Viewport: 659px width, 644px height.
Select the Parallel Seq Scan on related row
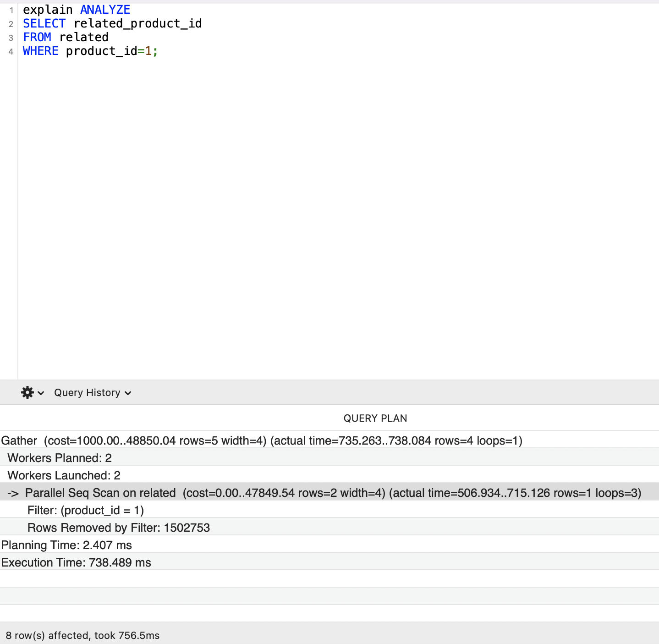[x=329, y=493]
